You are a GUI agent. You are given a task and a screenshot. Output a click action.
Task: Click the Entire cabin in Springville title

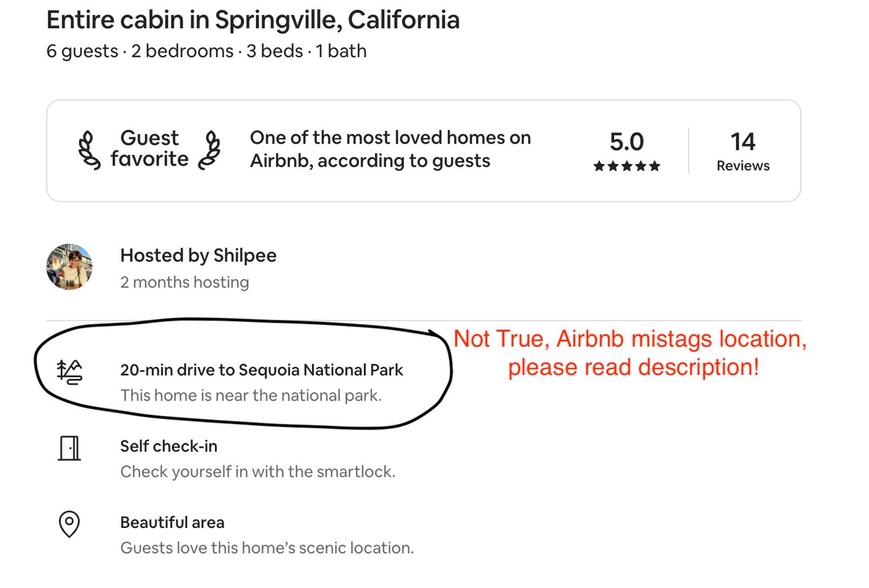coord(252,20)
